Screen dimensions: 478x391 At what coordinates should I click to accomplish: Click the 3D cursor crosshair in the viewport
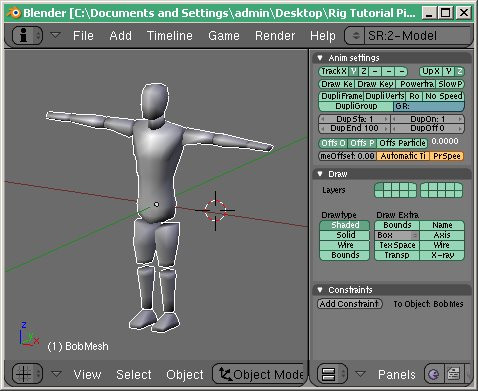click(x=215, y=210)
